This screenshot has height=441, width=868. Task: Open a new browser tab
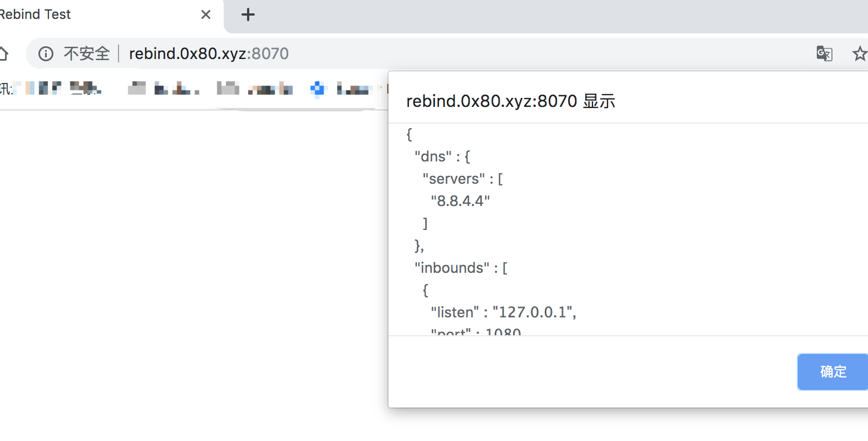248,14
